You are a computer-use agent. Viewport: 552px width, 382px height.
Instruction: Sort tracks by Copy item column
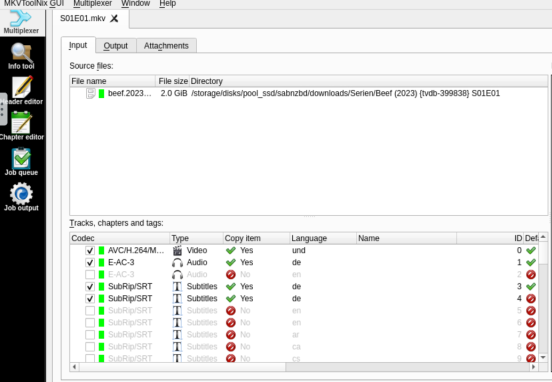pyautogui.click(x=256, y=238)
